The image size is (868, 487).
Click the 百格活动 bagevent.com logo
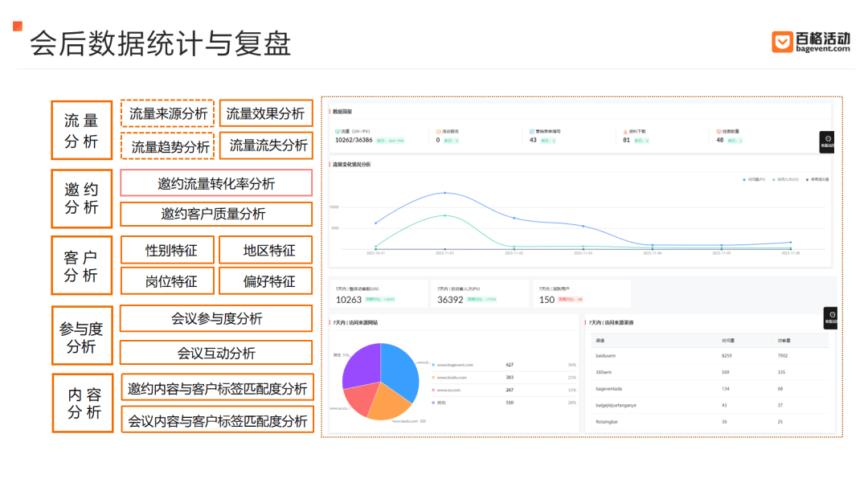[811, 42]
